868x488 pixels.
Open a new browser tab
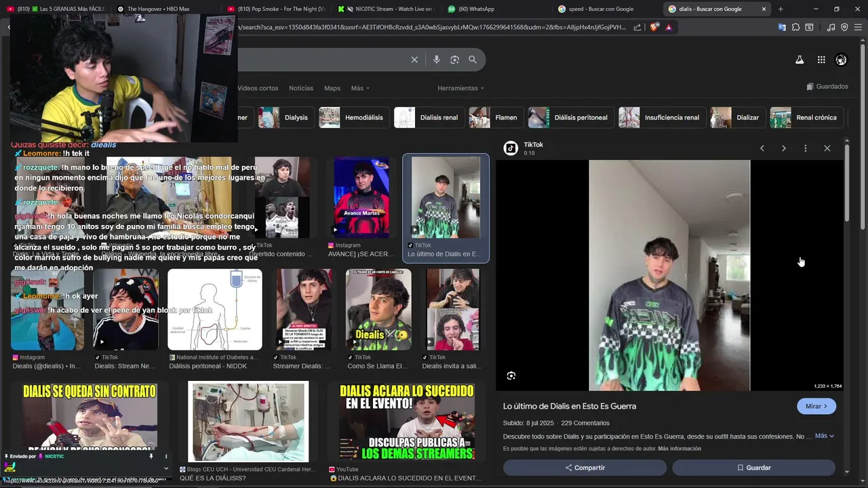(781, 9)
